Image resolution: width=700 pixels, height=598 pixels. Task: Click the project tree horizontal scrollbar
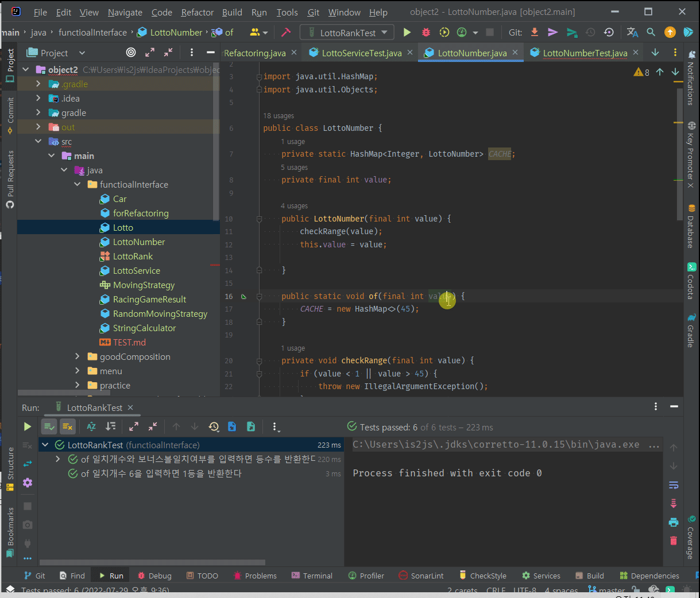click(x=63, y=393)
